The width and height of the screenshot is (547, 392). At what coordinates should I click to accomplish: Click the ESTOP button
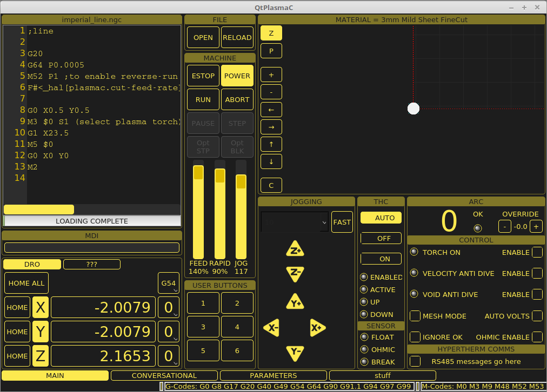click(203, 76)
